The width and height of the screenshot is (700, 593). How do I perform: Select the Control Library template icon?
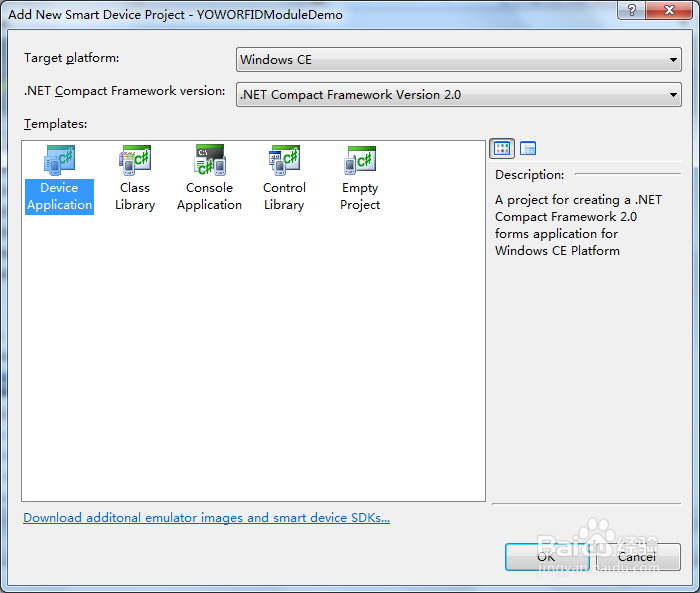coord(284,161)
